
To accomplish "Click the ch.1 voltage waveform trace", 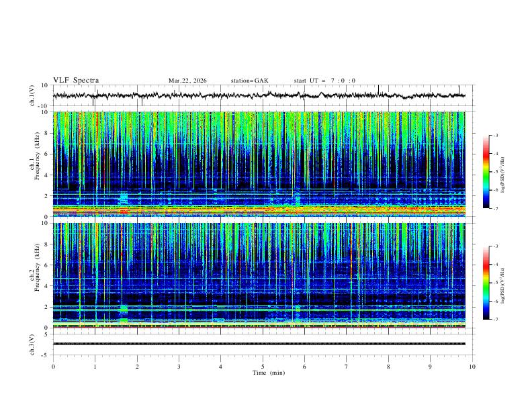I will [259, 95].
